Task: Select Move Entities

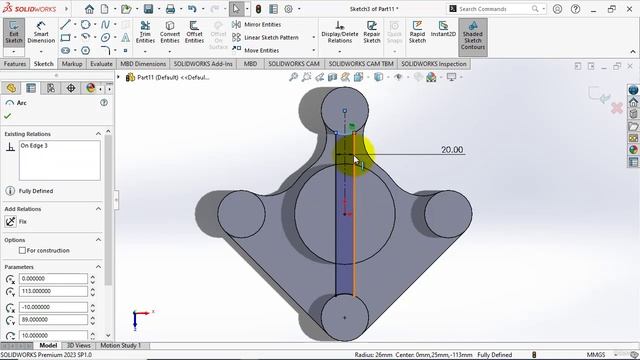Action: (256, 50)
